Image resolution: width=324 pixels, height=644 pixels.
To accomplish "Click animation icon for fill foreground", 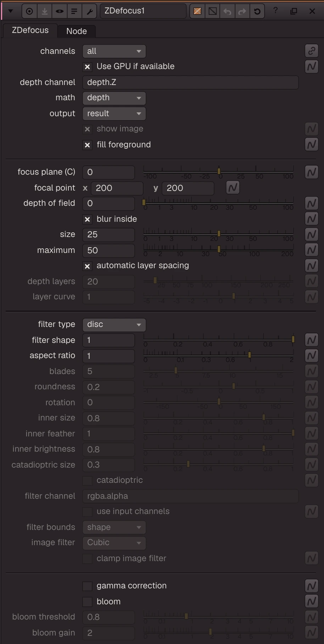I will [312, 145].
